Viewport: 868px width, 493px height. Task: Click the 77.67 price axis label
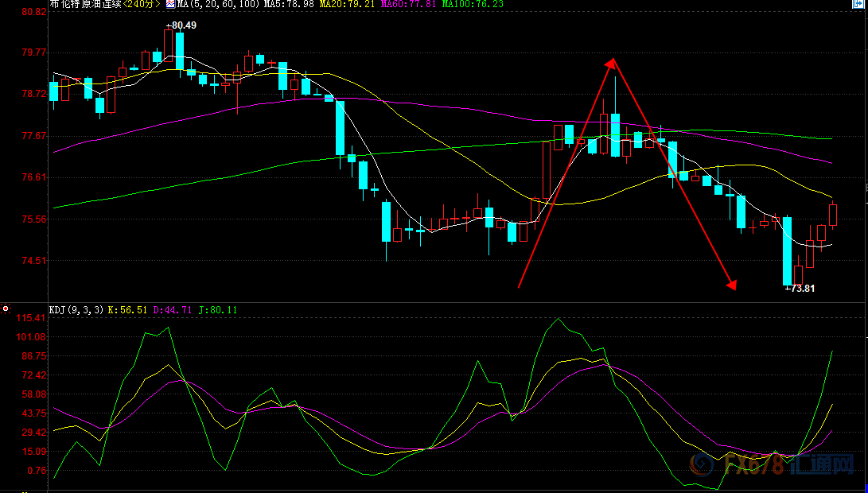point(33,136)
